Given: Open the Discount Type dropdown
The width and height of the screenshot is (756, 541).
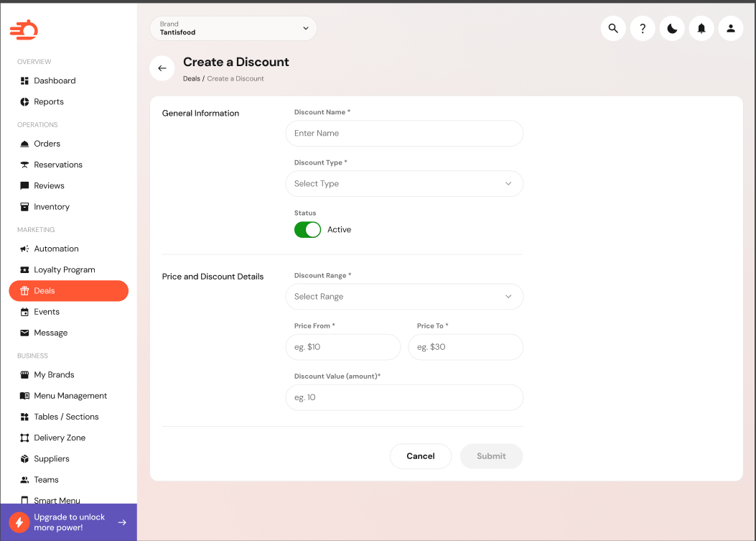Looking at the screenshot, I should point(404,184).
